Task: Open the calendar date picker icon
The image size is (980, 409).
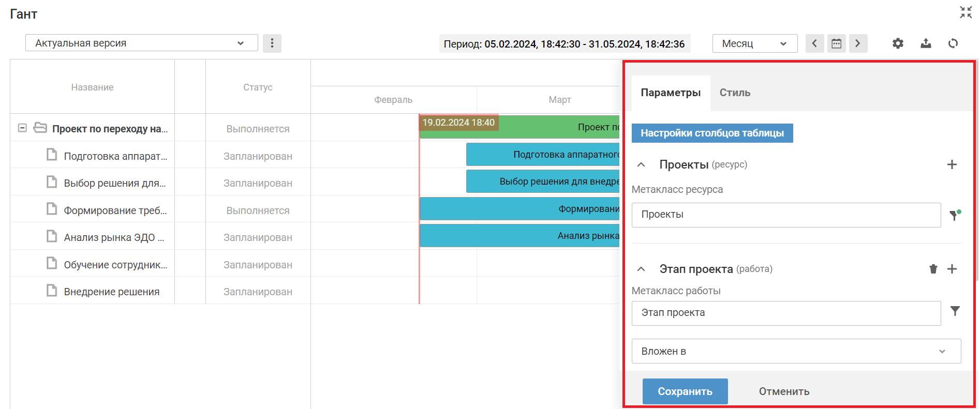Action: click(x=836, y=43)
